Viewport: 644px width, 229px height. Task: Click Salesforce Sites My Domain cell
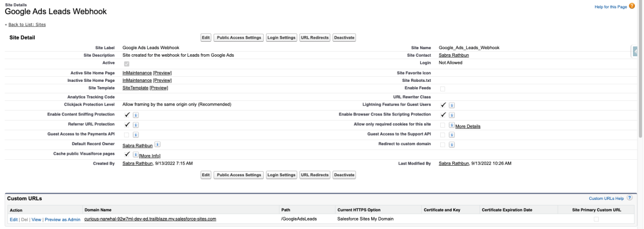click(x=364, y=219)
